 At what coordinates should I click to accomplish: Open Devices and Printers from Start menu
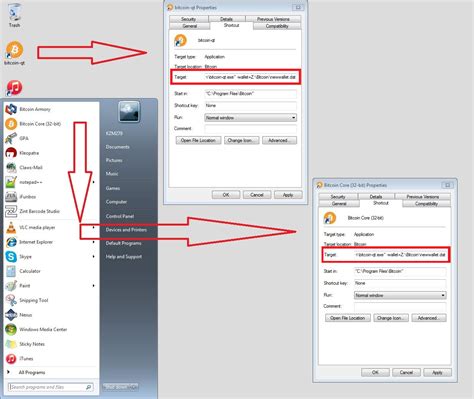(x=126, y=230)
